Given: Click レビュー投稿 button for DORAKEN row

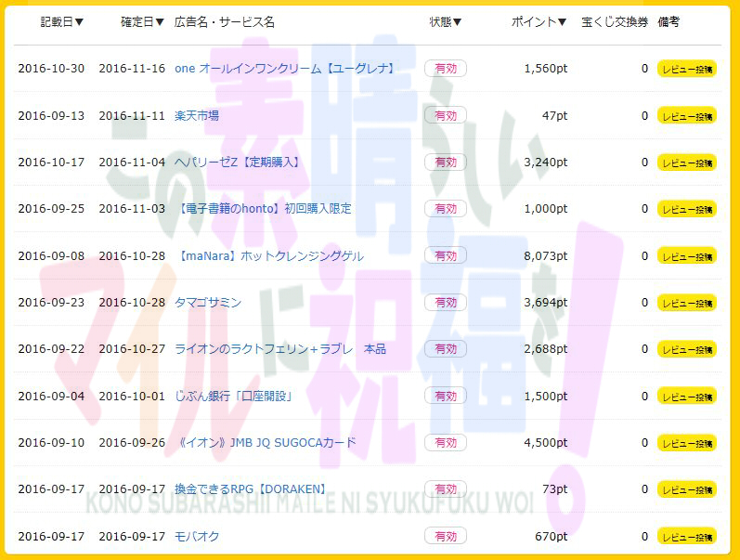Looking at the screenshot, I should coord(687,489).
